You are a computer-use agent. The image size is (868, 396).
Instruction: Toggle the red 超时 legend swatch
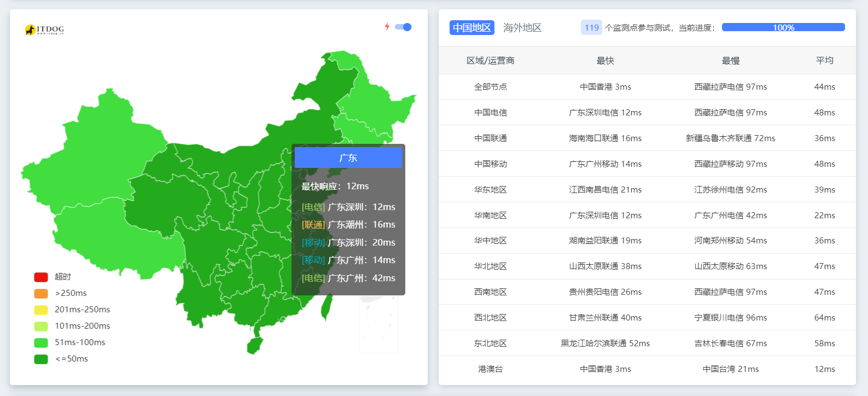[41, 277]
